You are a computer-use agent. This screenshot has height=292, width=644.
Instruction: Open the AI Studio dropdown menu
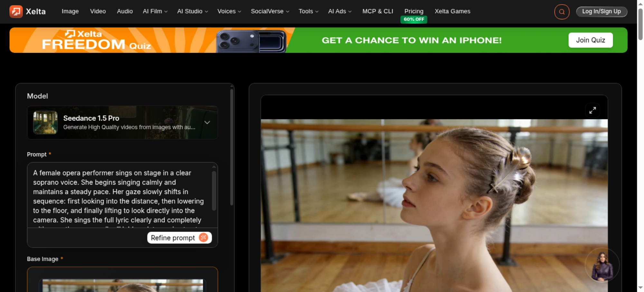pyautogui.click(x=193, y=11)
